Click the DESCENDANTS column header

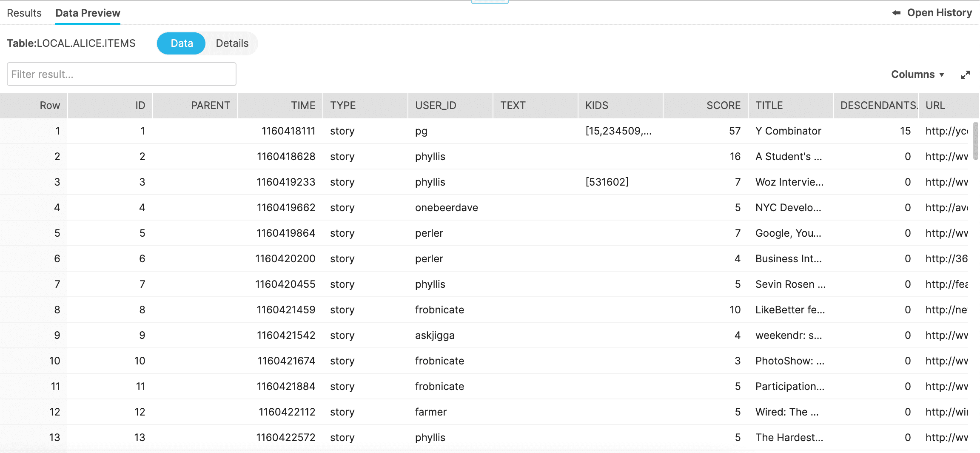pos(878,106)
